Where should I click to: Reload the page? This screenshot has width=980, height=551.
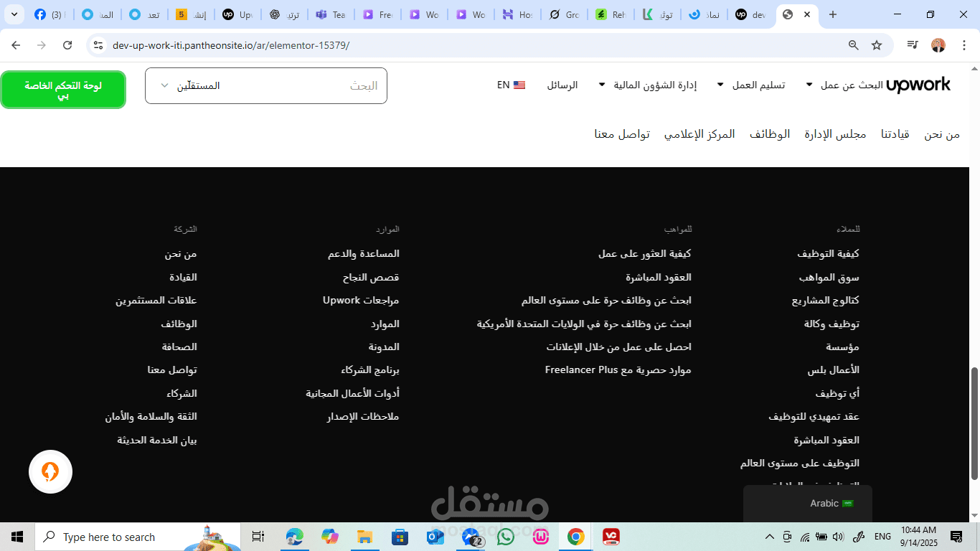67,45
